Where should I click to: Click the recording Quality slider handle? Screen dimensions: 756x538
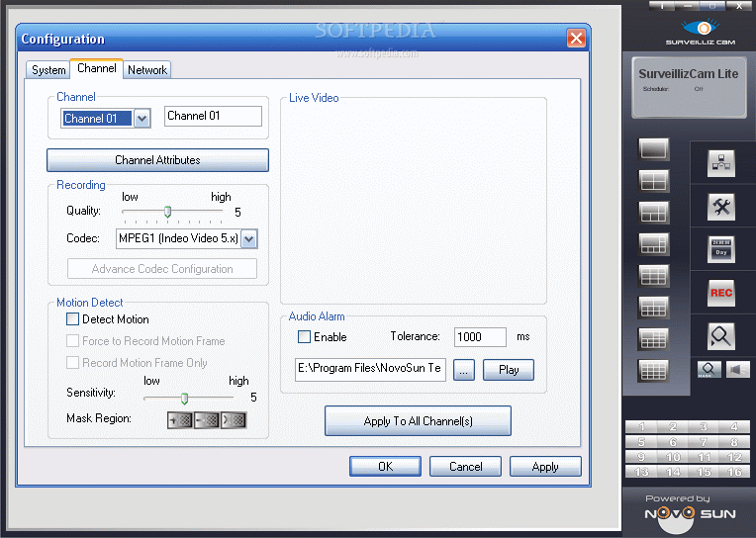pos(168,212)
